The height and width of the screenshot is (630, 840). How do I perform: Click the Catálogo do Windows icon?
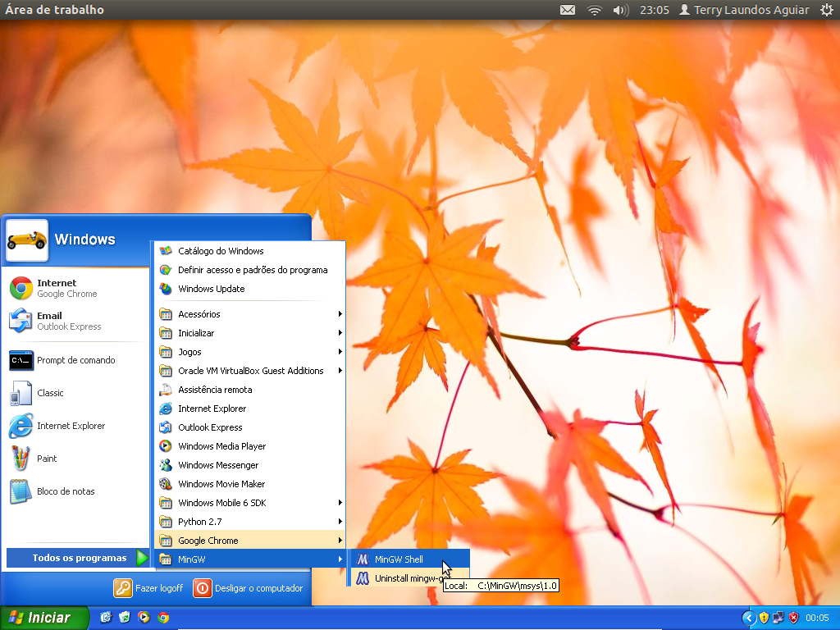[x=166, y=251]
